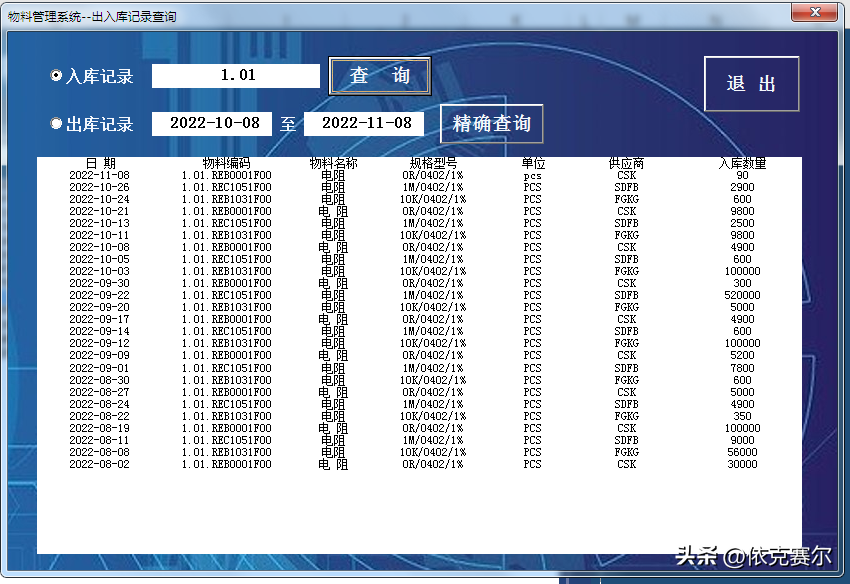Screen dimensions: 850x584
Task: Click the 日期 column header
Action: click(101, 163)
